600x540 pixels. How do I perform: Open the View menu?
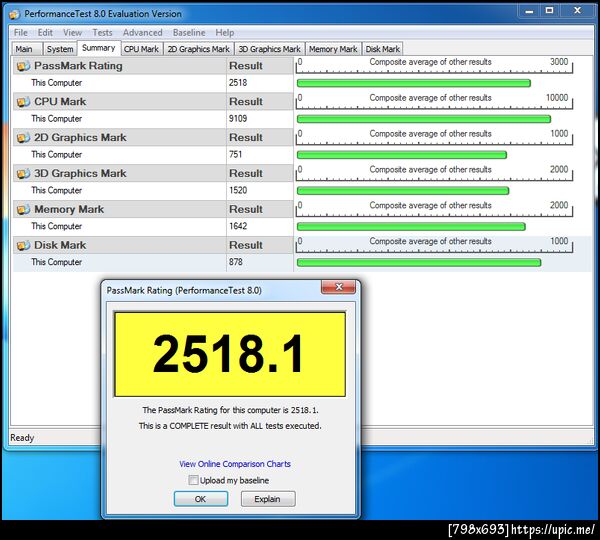[72, 33]
